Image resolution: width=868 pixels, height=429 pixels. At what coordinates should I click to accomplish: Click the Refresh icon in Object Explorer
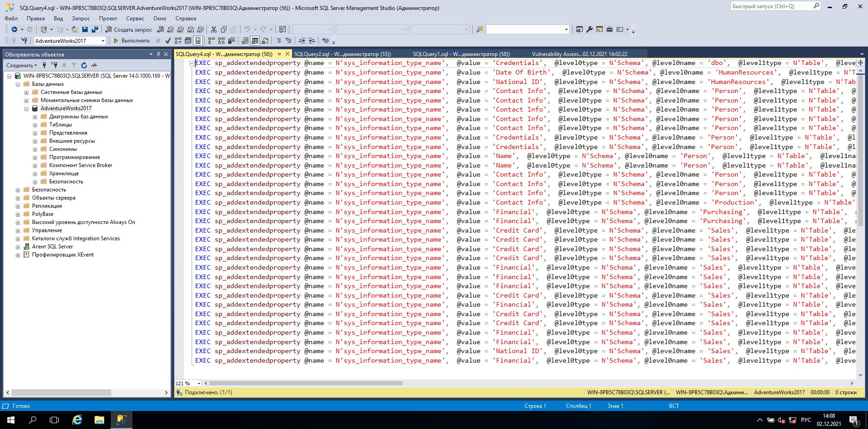(x=84, y=65)
